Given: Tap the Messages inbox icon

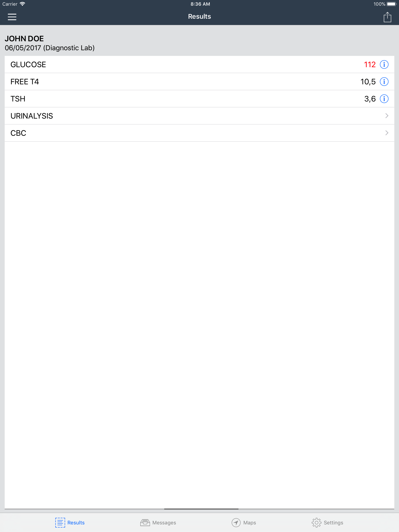Looking at the screenshot, I should pos(145,522).
